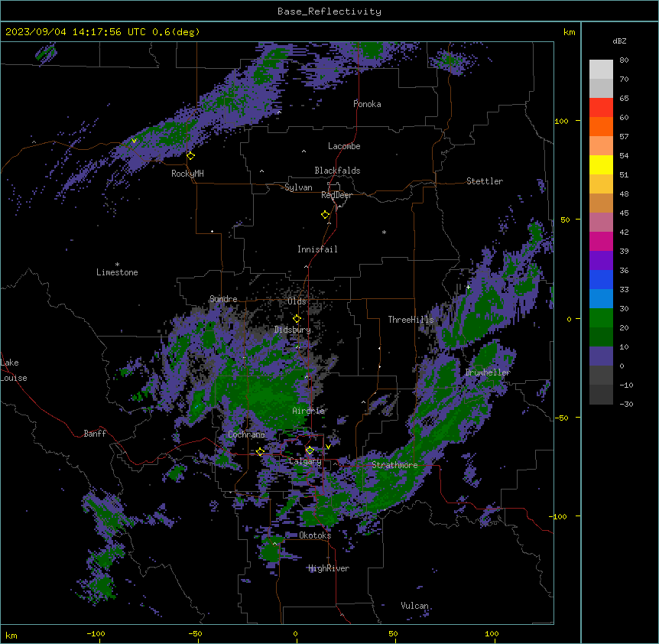Screen dimensions: 659x644
Task: Click the asterisk marker above Limestone
Action: click(x=117, y=265)
